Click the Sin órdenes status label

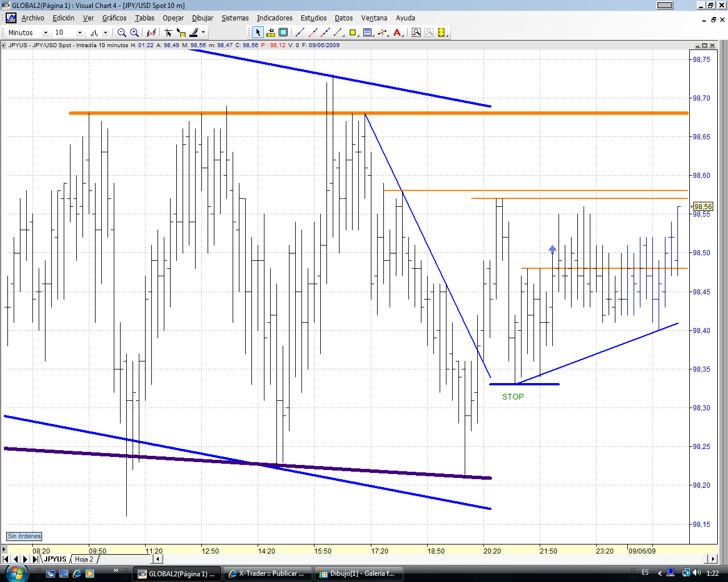pyautogui.click(x=24, y=536)
